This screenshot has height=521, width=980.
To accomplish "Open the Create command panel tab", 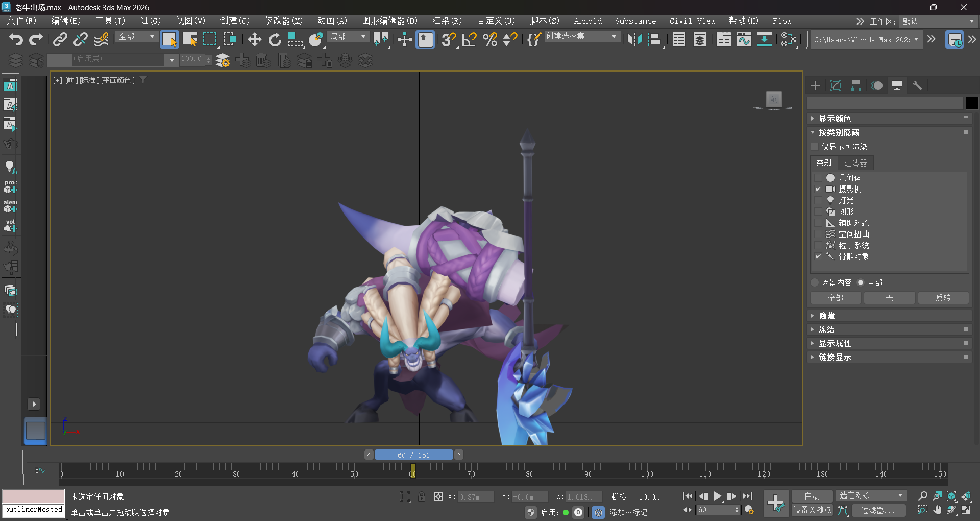I will pyautogui.click(x=816, y=85).
